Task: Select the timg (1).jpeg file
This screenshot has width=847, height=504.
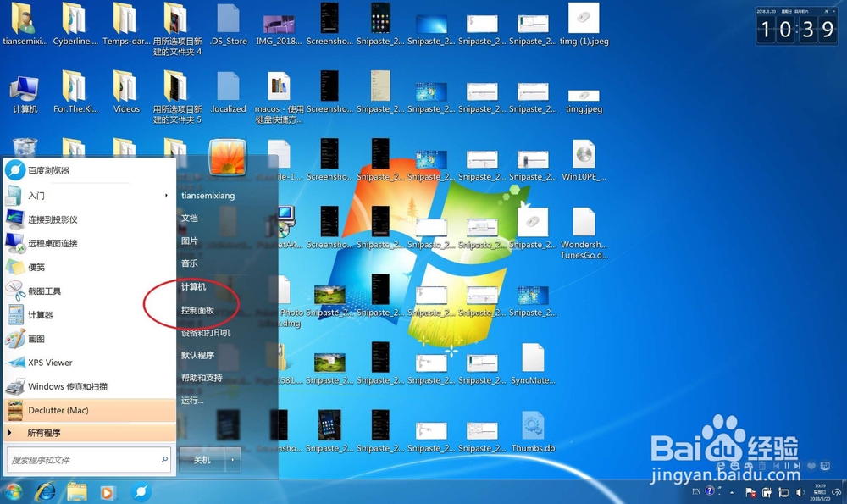Action: coord(584,25)
